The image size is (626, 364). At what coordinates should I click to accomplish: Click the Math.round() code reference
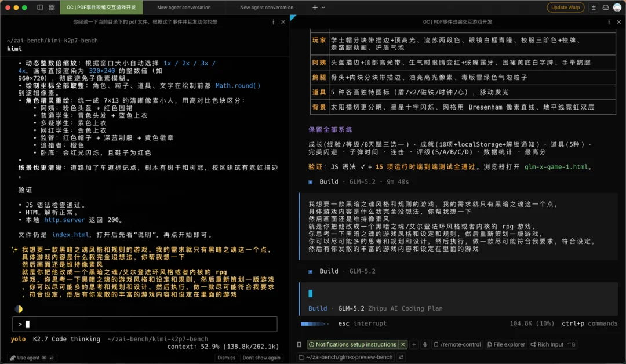[x=238, y=85]
